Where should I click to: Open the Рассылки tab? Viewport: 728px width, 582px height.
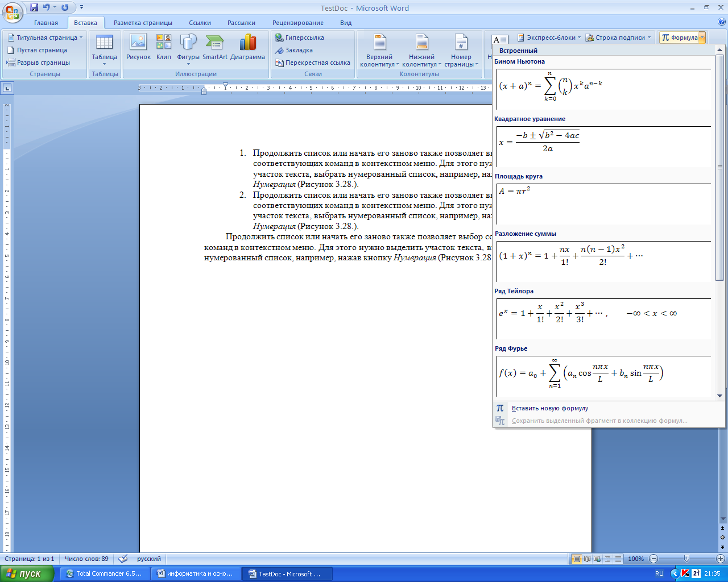coord(241,23)
